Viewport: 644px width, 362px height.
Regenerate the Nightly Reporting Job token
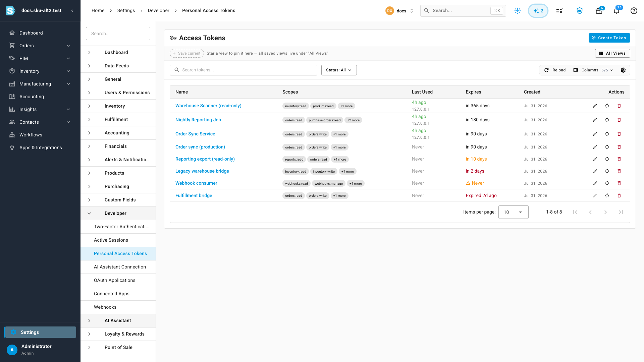(607, 120)
